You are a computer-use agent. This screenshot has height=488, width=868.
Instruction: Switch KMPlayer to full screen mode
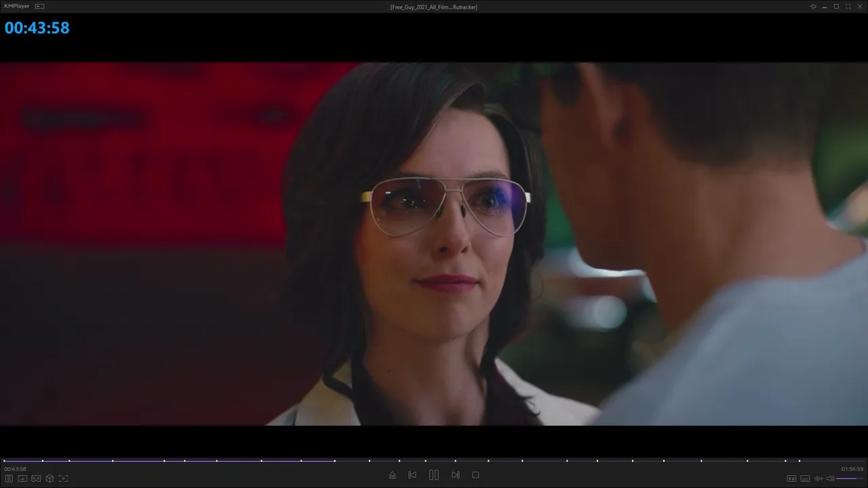pyautogui.click(x=848, y=7)
